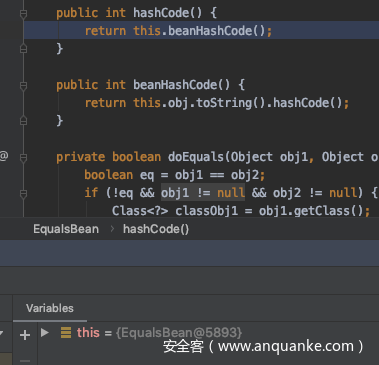Image resolution: width=379 pixels, height=365 pixels.
Task: Click the minus icon below the plus
Action: click(x=25, y=361)
